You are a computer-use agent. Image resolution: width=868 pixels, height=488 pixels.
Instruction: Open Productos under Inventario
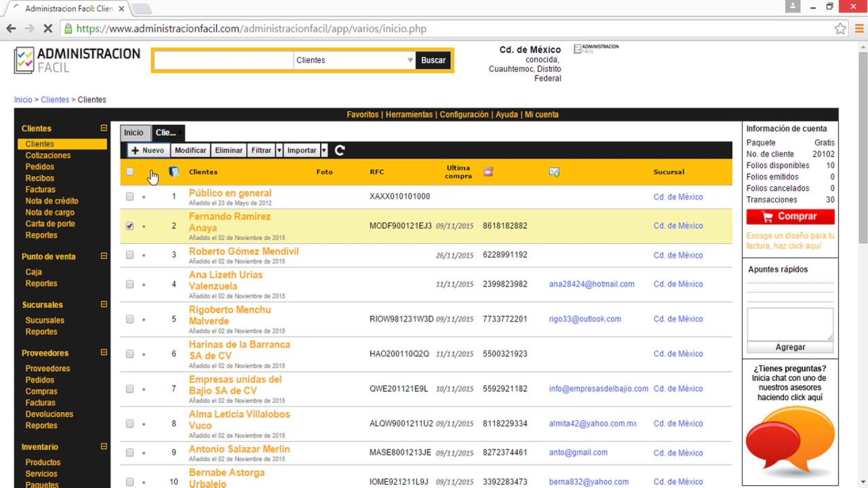[43, 462]
